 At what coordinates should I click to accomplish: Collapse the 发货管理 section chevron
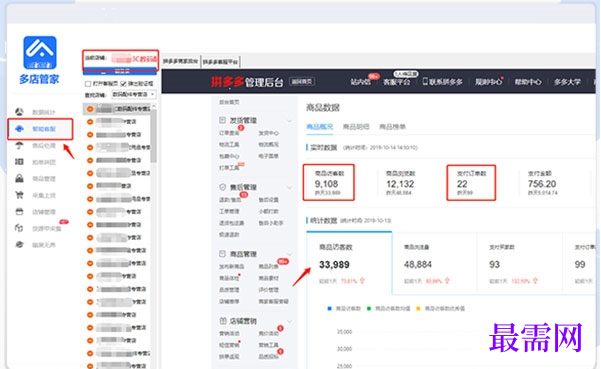click(x=289, y=121)
